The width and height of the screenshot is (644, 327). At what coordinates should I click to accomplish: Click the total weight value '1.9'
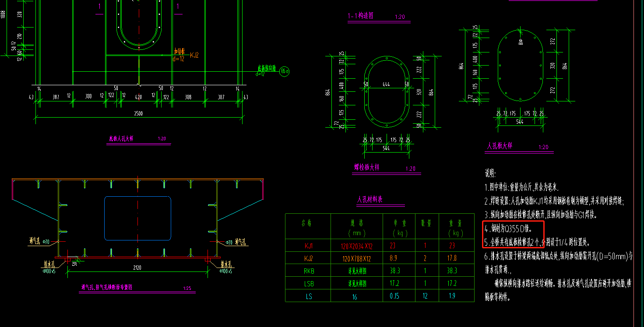pos(452,296)
